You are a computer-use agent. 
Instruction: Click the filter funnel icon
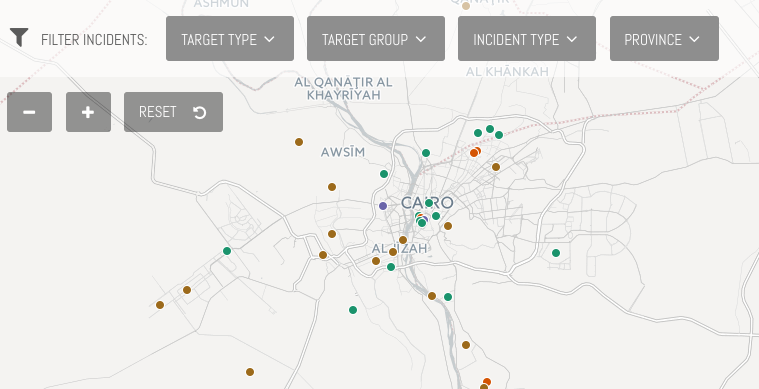[19, 37]
